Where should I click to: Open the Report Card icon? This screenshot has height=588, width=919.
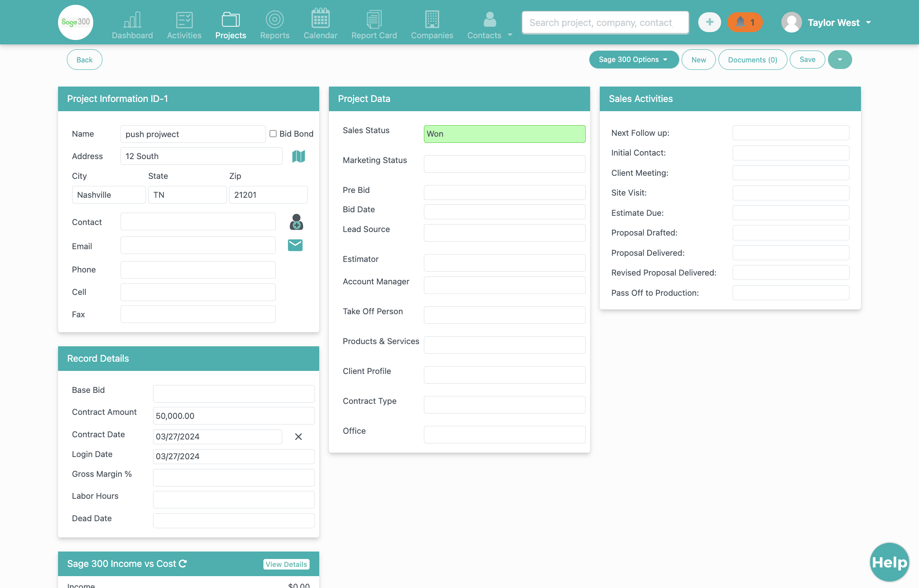[374, 19]
